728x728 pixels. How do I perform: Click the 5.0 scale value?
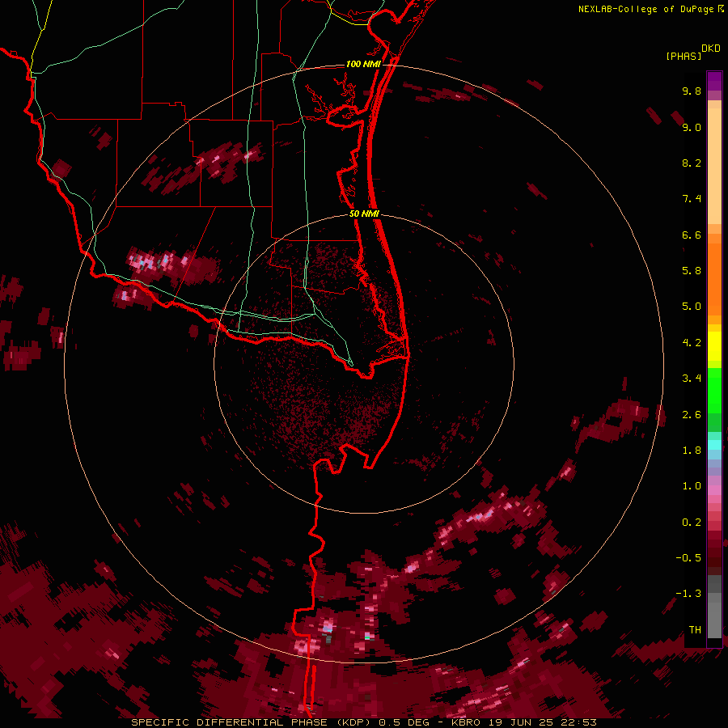(692, 307)
